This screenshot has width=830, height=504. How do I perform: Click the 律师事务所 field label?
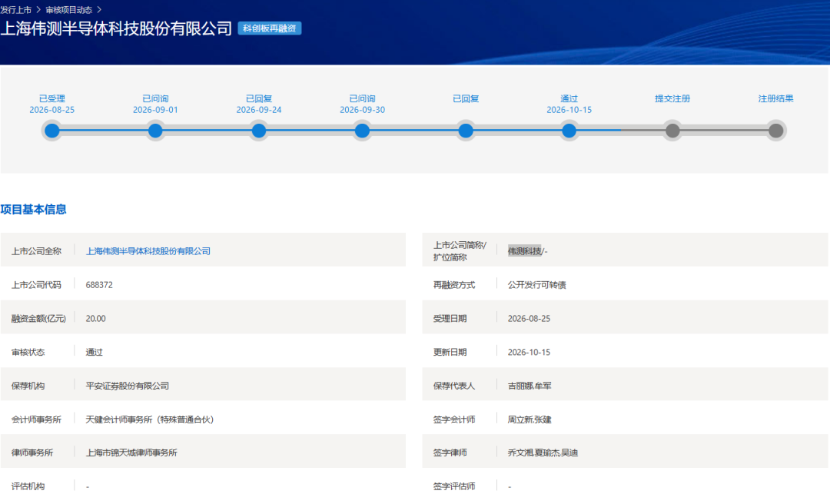pyautogui.click(x=32, y=453)
